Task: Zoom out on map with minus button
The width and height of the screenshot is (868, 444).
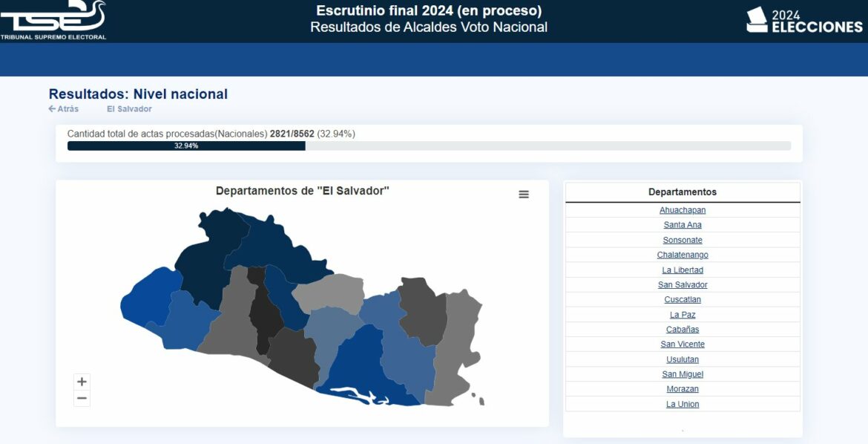Action: (x=82, y=399)
